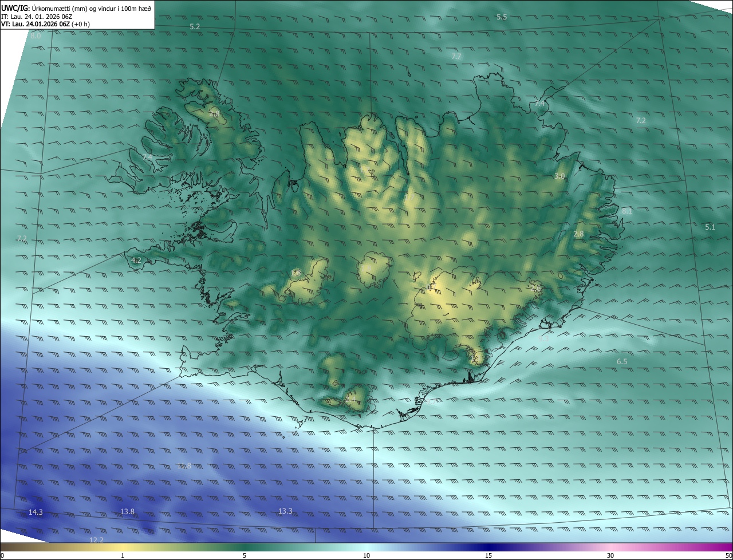The width and height of the screenshot is (733, 560).
Task: Click the color scale tick label 10
Action: (x=366, y=555)
